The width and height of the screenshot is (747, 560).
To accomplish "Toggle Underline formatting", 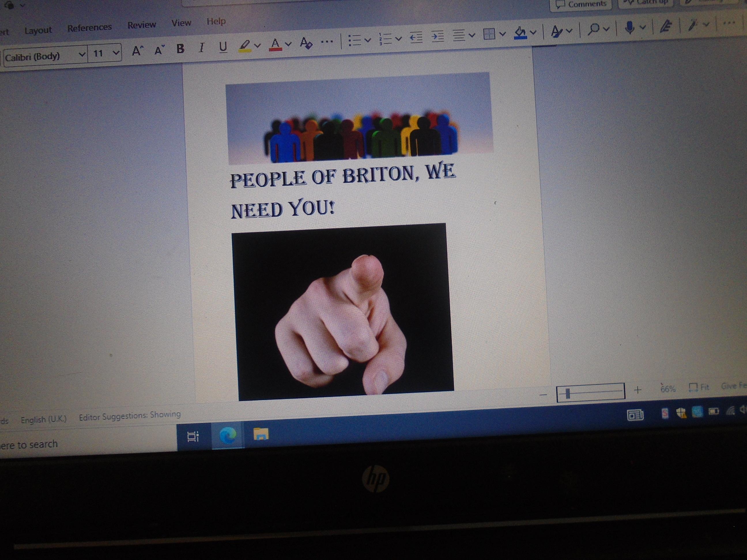I will pyautogui.click(x=223, y=47).
